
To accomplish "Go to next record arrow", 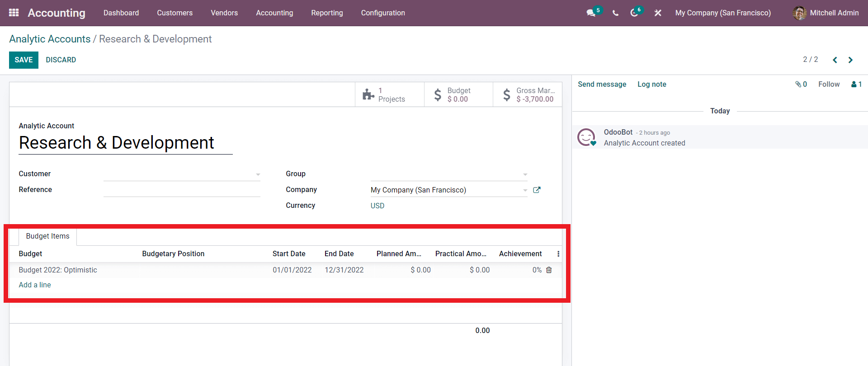I will [850, 60].
